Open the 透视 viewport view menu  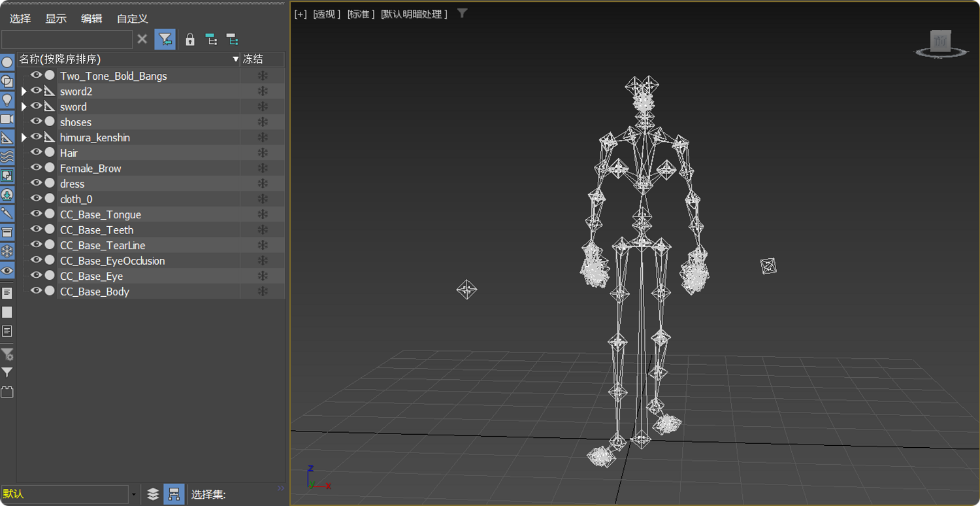(327, 14)
